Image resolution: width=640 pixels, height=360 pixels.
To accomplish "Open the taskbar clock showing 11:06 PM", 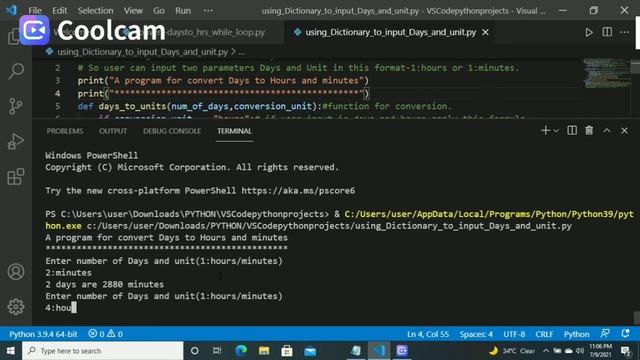I will tap(600, 351).
